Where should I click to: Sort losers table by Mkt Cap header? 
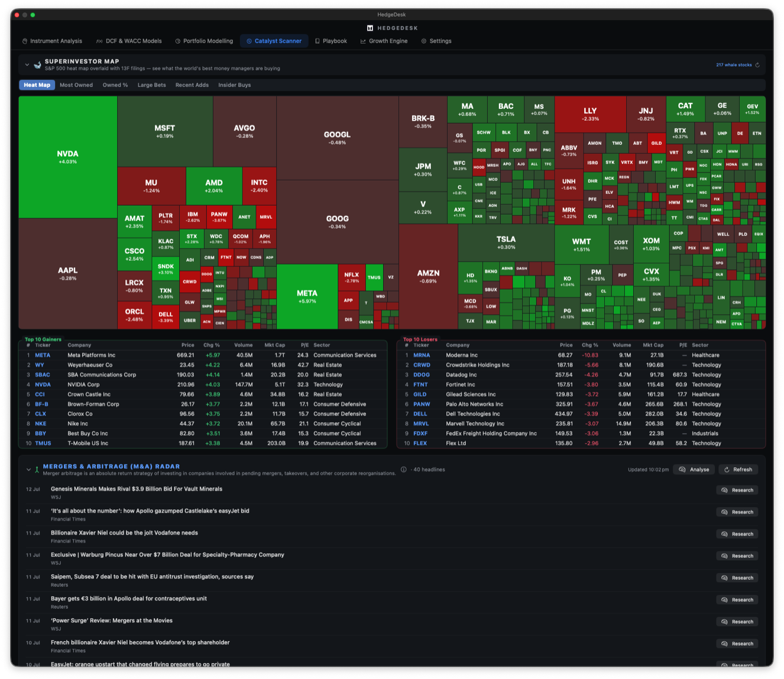tap(653, 345)
